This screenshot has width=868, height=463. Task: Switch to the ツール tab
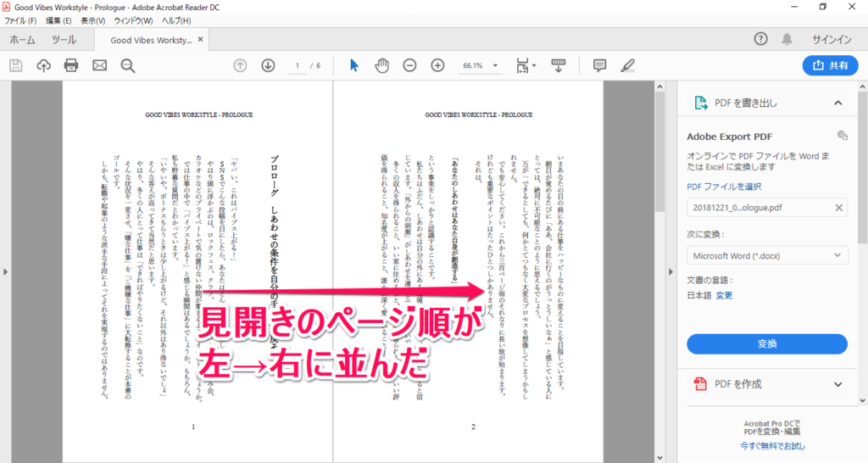(64, 40)
